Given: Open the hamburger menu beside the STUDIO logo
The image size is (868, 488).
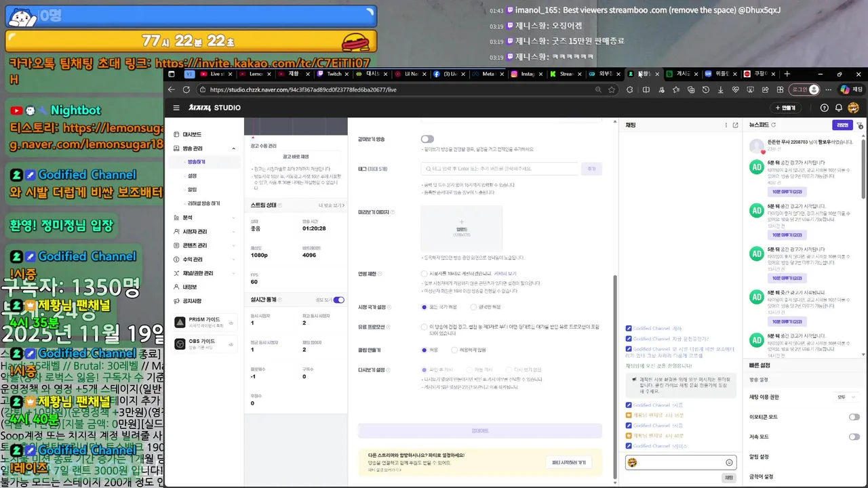Looking at the screenshot, I should pyautogui.click(x=176, y=108).
